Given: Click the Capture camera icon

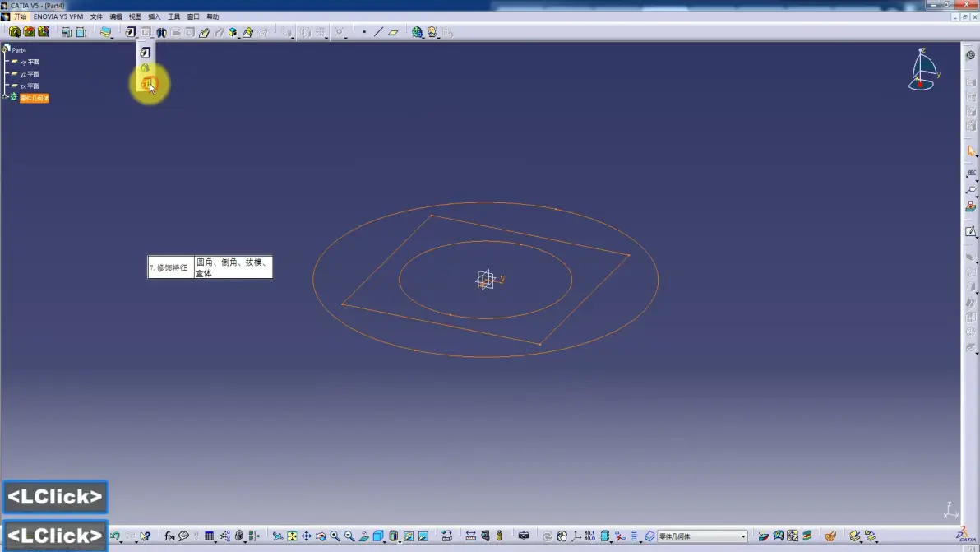Looking at the screenshot, I should tap(524, 536).
